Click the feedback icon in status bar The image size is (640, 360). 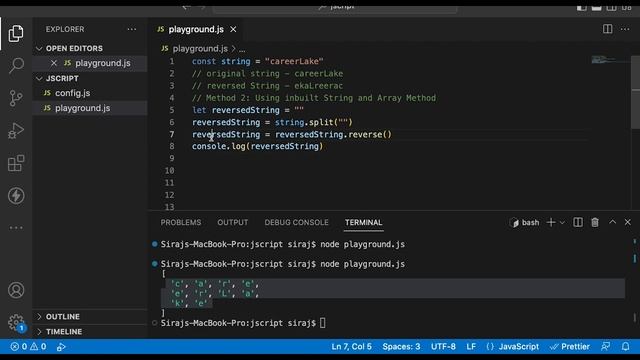point(606,347)
